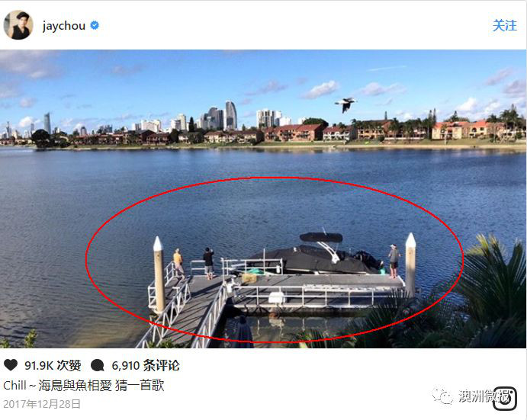Screen dimensions: 527x420
Task: Click the blue verified badge icon
Action: 95,26
